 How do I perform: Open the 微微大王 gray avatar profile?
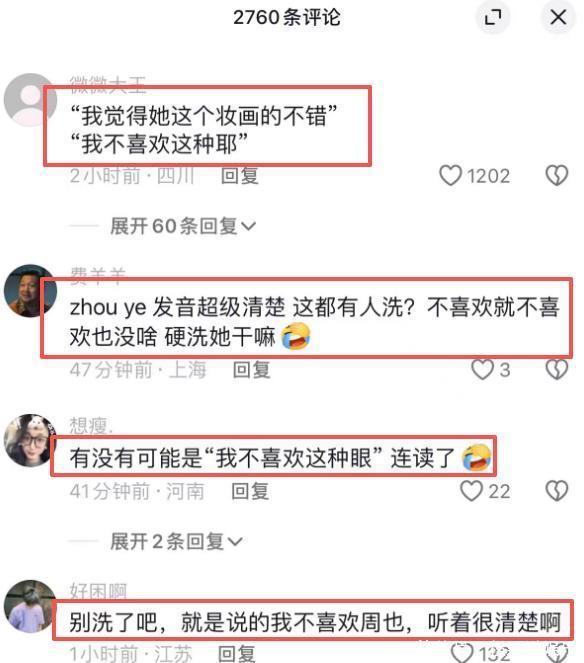point(30,100)
